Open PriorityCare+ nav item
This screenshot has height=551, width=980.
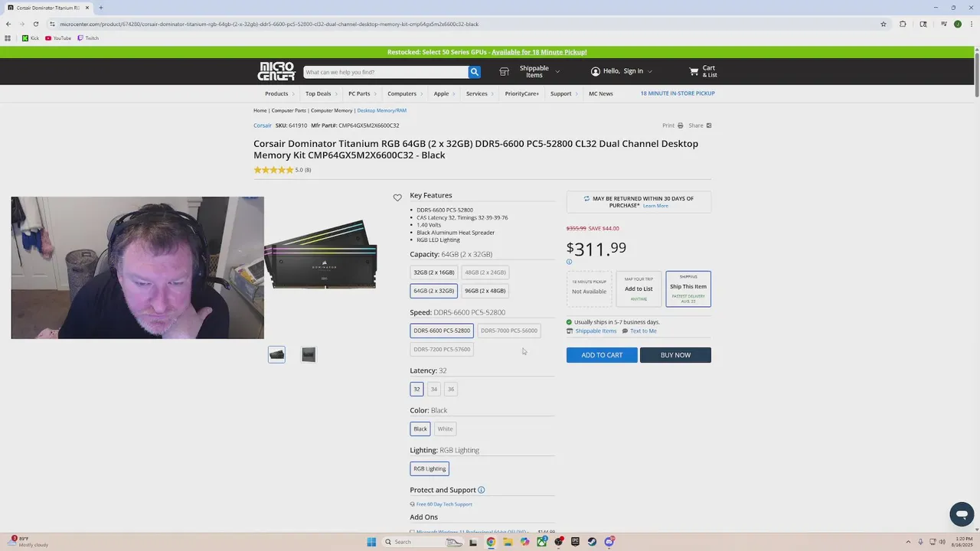[522, 93]
